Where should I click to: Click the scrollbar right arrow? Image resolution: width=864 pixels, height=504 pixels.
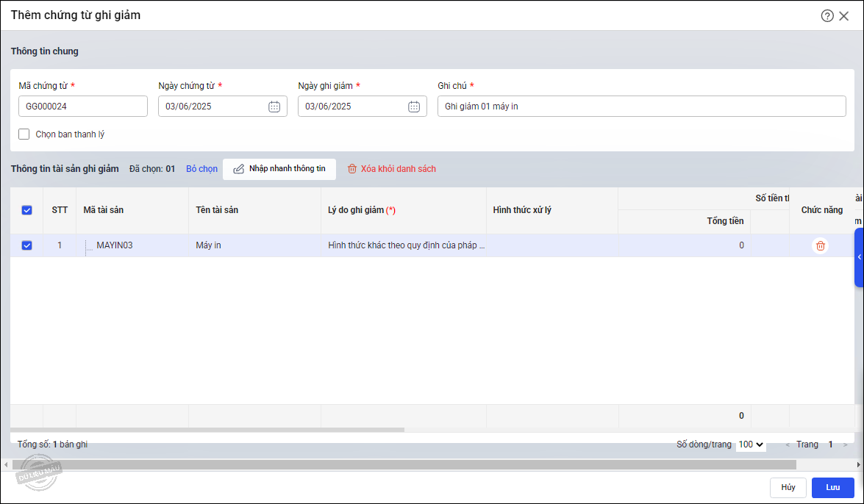pos(859,465)
